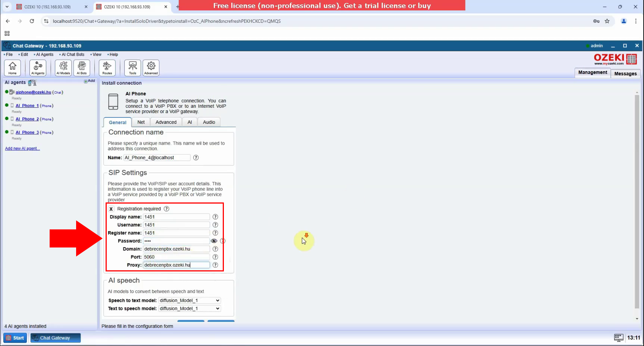Click the Add icon in AI agents panel

coord(90,81)
